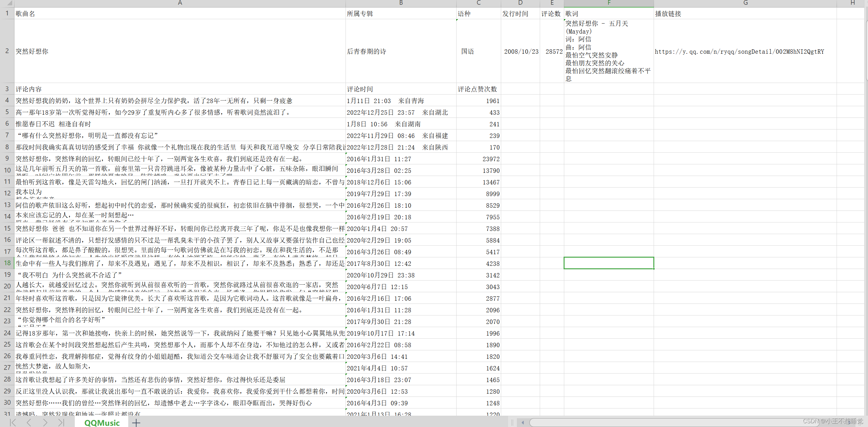Click the scrollbar split handle near sheet tabs
Screen dimensions: 868x427
coord(512,422)
